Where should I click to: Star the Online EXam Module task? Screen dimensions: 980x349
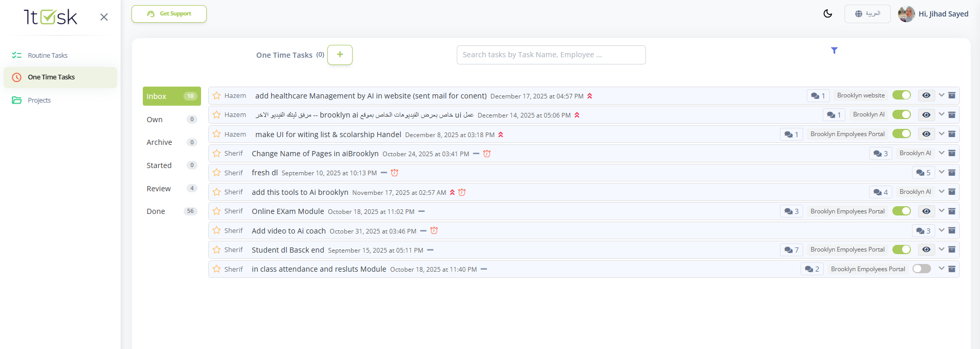[x=217, y=211]
